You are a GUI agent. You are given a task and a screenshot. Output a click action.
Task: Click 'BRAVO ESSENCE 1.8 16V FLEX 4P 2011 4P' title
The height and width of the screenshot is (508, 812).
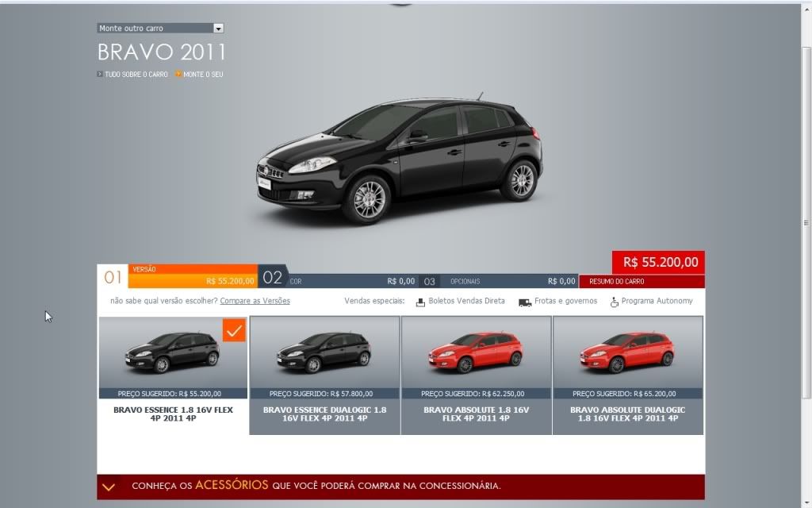coord(173,414)
